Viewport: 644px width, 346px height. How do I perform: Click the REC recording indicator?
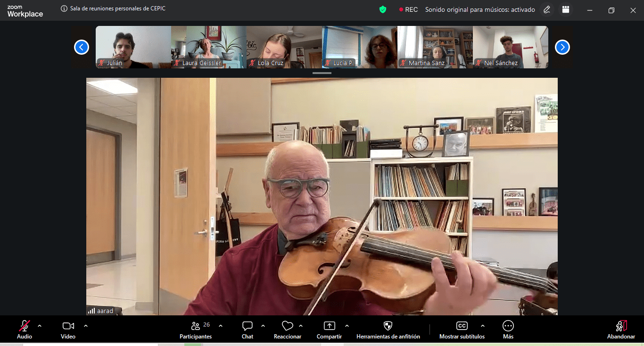pyautogui.click(x=408, y=9)
